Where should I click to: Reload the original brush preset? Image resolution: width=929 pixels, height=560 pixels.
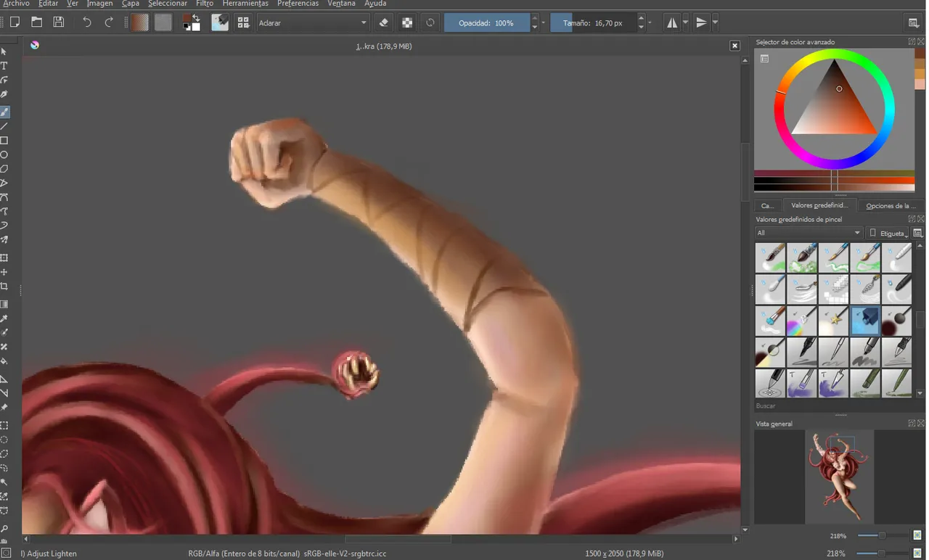pyautogui.click(x=430, y=22)
